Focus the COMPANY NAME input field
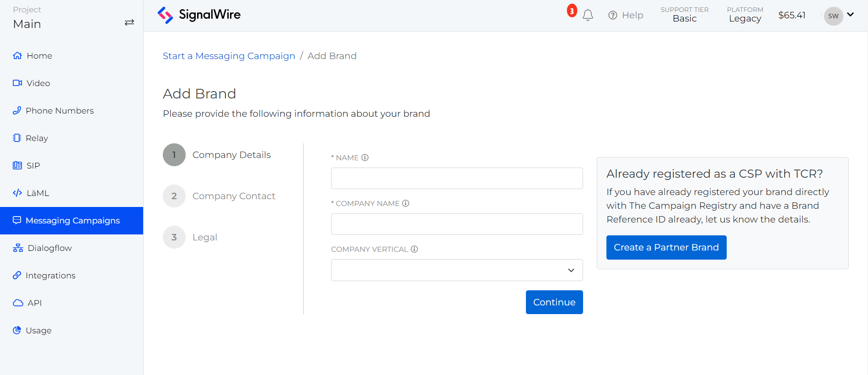The image size is (868, 375). [x=456, y=224]
